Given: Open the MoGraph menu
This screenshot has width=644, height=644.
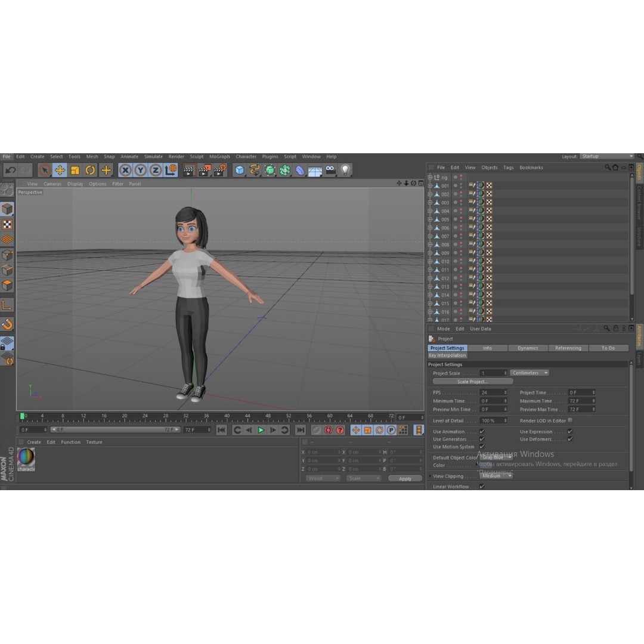Looking at the screenshot, I should point(219,156).
